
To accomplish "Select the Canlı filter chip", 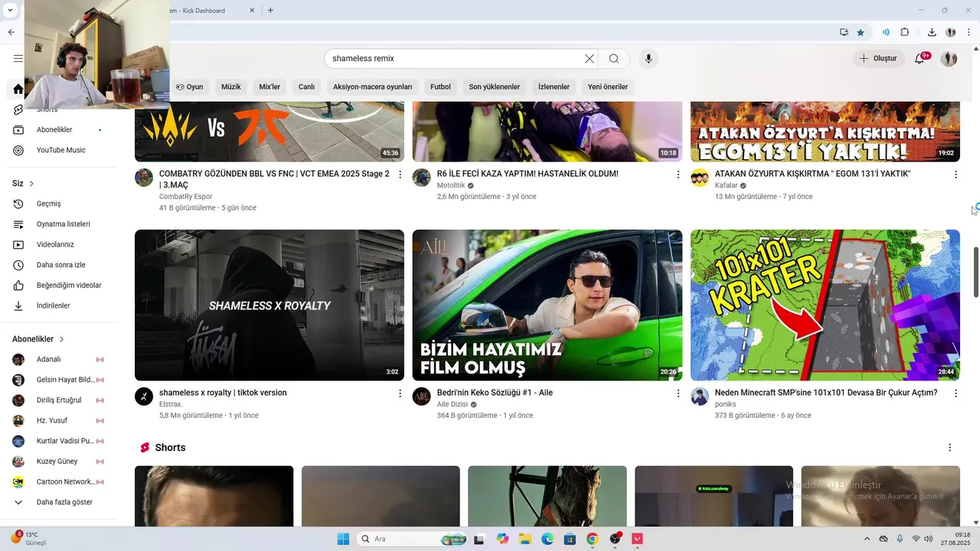I will click(306, 86).
